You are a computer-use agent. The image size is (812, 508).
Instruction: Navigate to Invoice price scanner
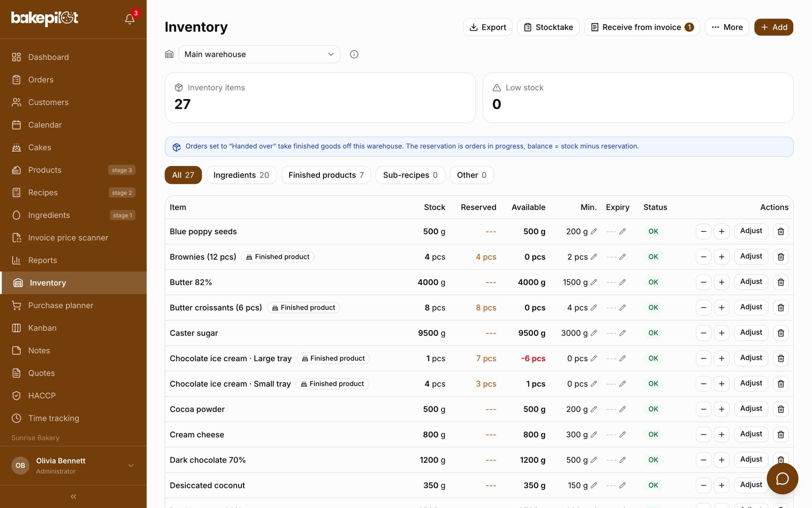(73, 238)
